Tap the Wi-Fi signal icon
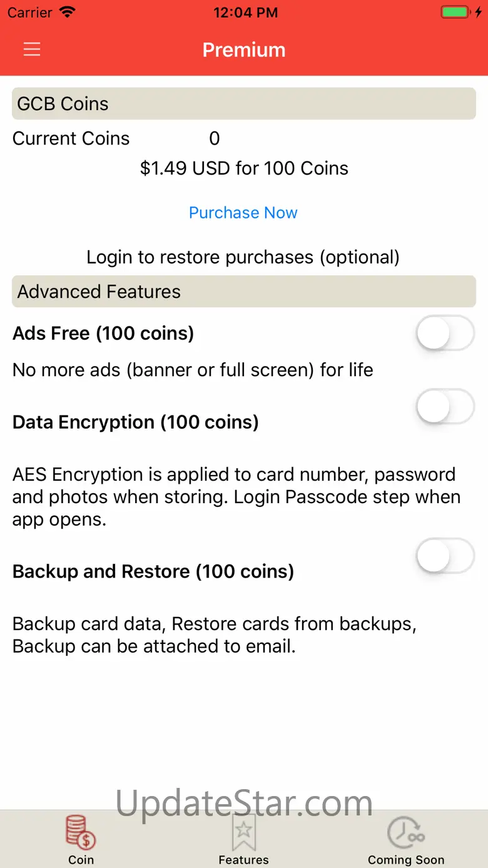The height and width of the screenshot is (868, 488). pyautogui.click(x=66, y=13)
